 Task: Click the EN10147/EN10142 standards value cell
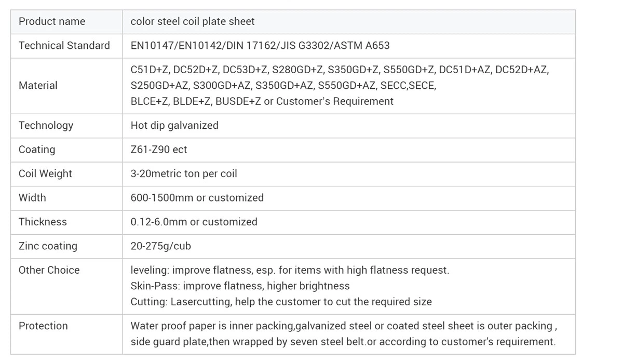coord(260,46)
